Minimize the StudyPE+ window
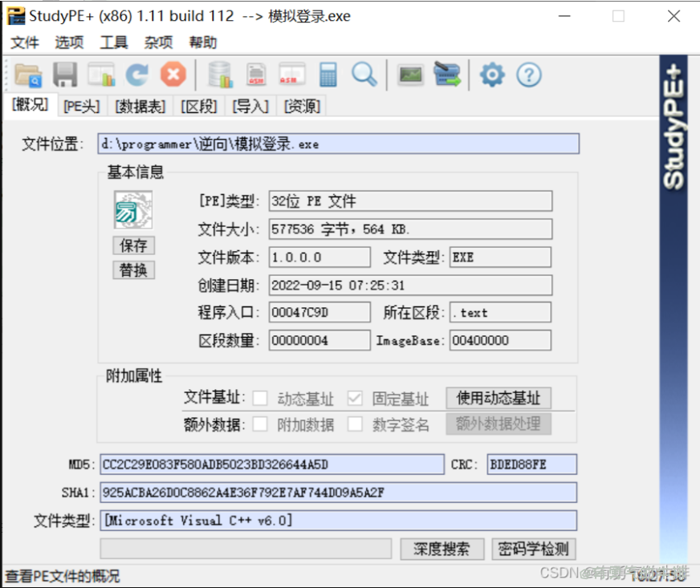 564,16
